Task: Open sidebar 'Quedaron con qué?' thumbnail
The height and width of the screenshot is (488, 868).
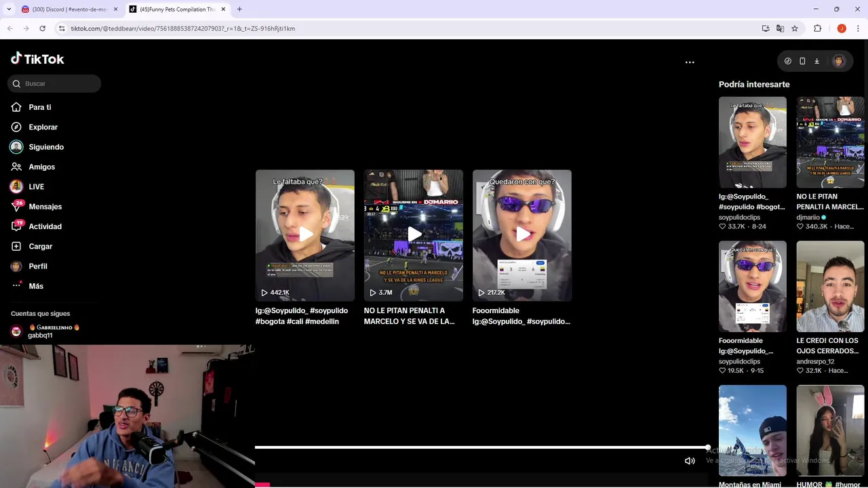Action: point(753,287)
